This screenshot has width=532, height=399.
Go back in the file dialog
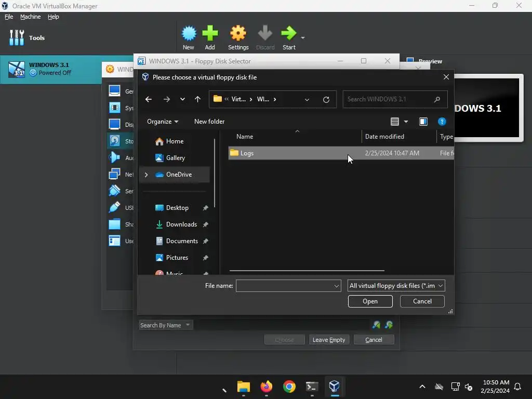point(148,99)
